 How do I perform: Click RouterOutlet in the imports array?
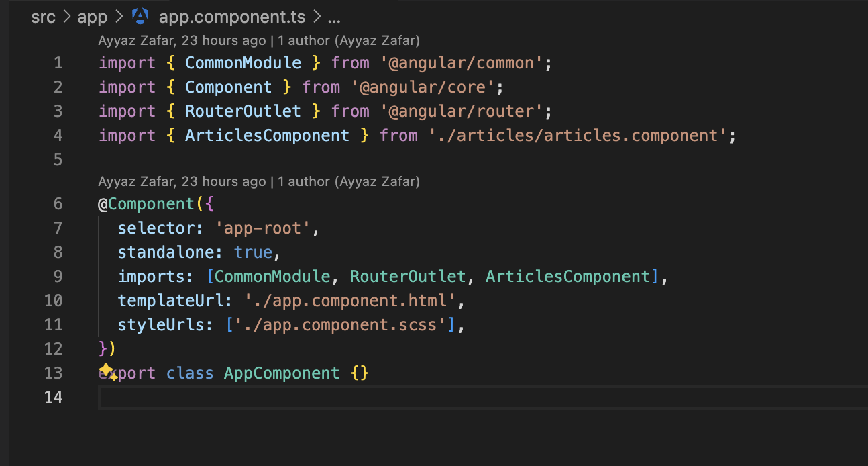[x=407, y=277]
